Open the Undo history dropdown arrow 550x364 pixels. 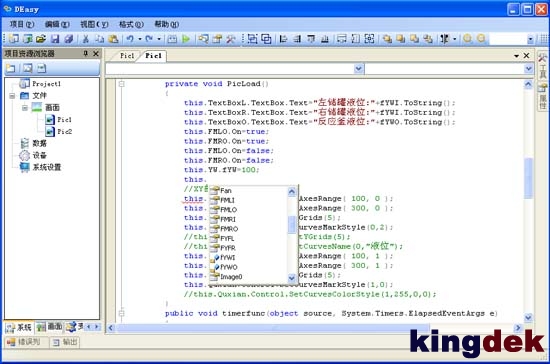click(x=140, y=39)
